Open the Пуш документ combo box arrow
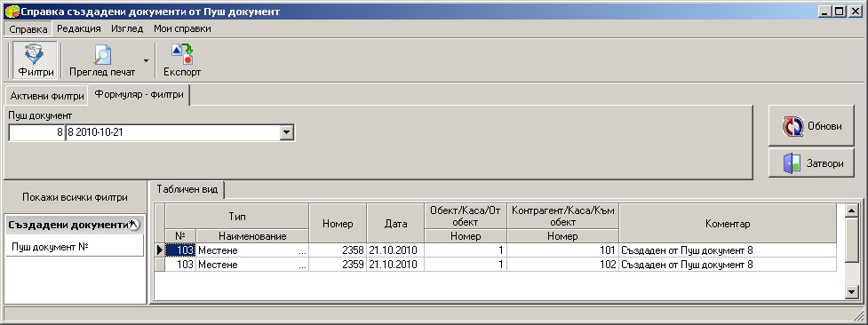The height and width of the screenshot is (325, 868). pos(286,133)
